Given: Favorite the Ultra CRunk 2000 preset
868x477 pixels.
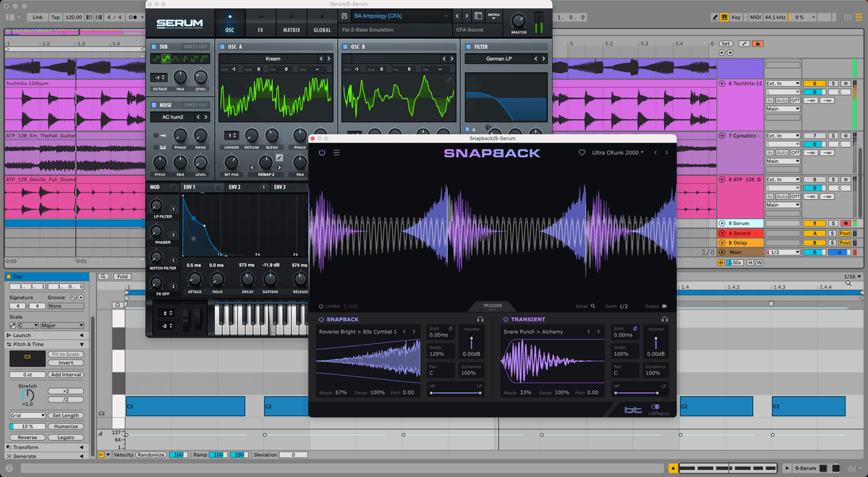Looking at the screenshot, I should pyautogui.click(x=582, y=153).
